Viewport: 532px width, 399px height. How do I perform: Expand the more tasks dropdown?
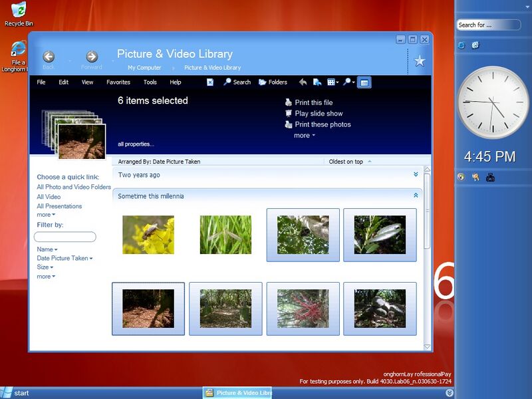click(x=304, y=136)
